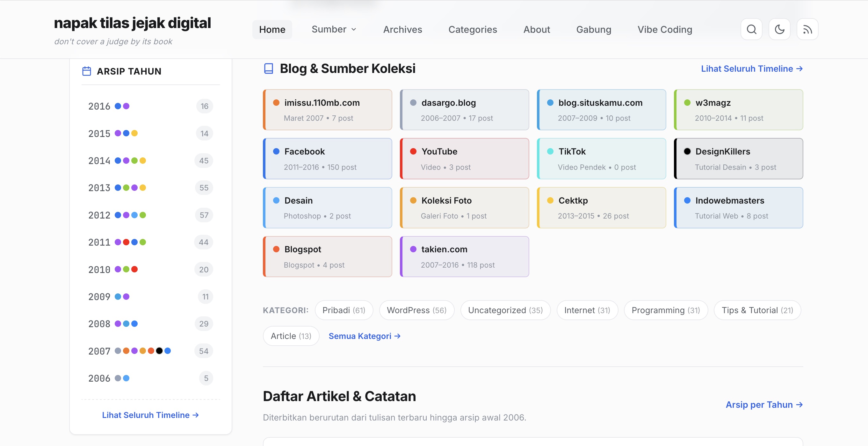Expand the Sumber dropdown menu

[334, 29]
